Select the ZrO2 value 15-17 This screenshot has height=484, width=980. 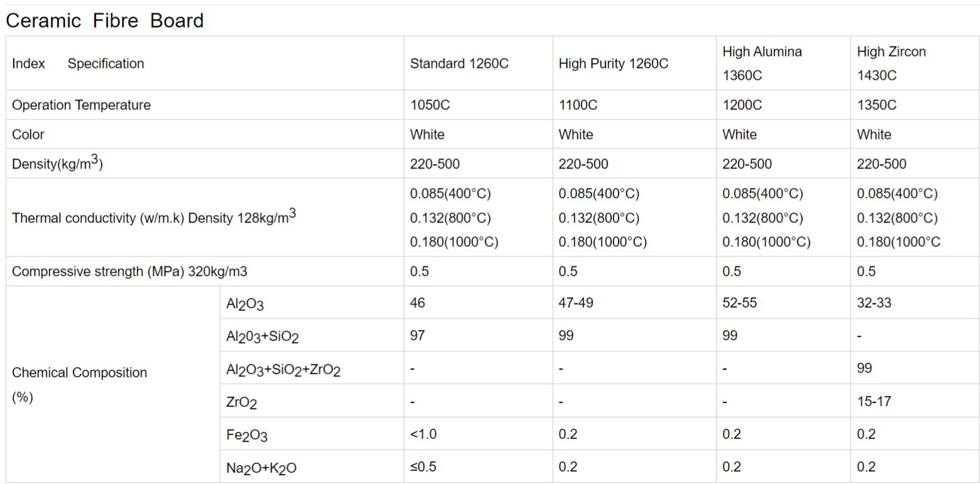874,401
